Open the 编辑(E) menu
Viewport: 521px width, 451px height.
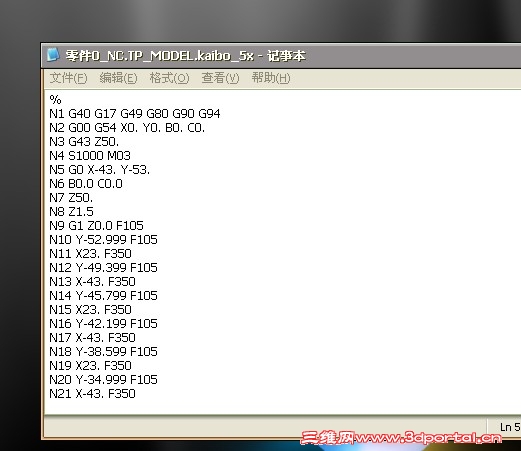point(118,78)
